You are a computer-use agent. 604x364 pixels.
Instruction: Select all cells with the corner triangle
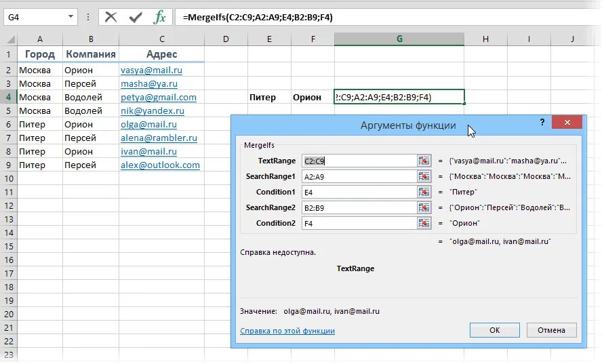tap(10, 39)
